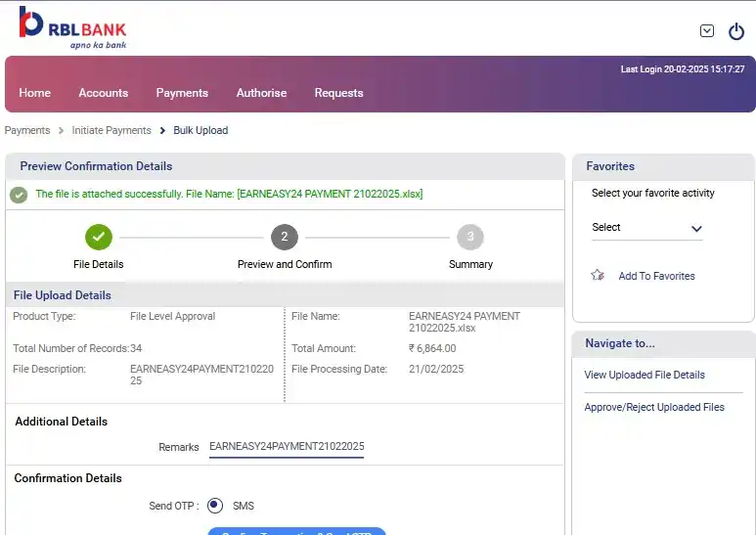
Task: Click the File Details step circle
Action: click(x=99, y=237)
